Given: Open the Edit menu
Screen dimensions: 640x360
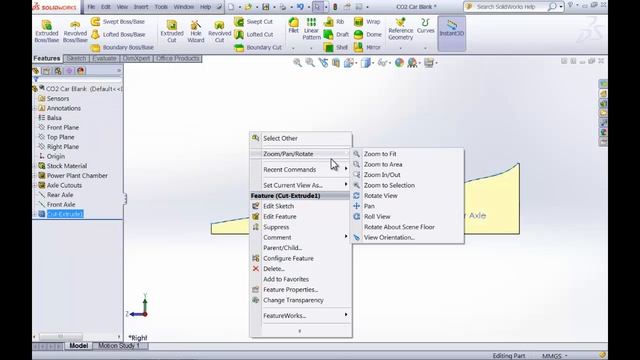Looking at the screenshot, I should [106, 7].
